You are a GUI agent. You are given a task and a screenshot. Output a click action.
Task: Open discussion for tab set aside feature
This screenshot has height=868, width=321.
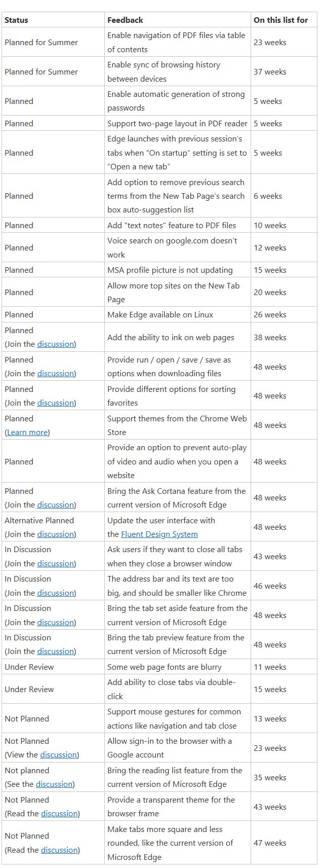pyautogui.click(x=56, y=623)
